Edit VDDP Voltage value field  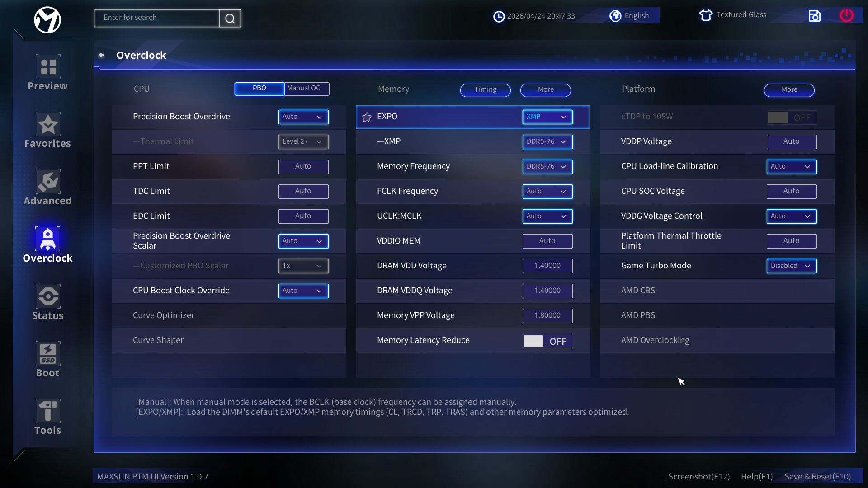(x=792, y=142)
